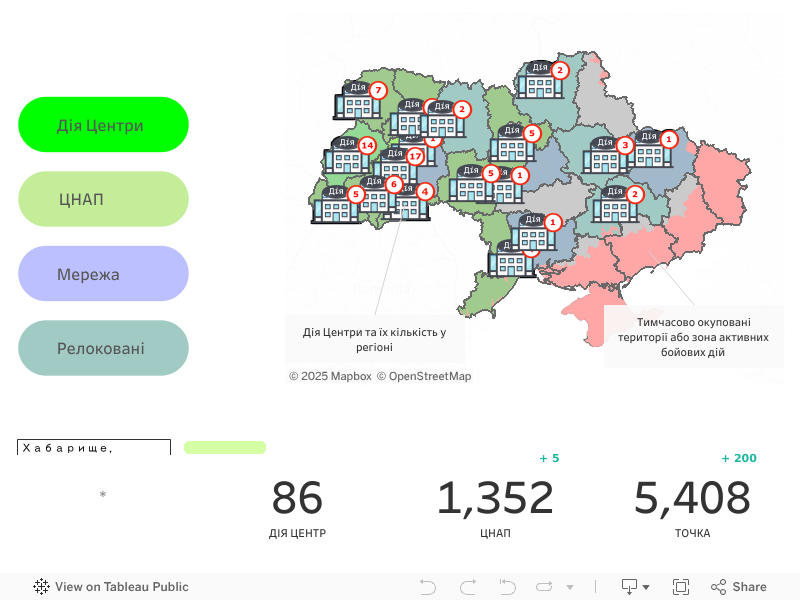Click the Undo arrow in the toolbar
800x600 pixels.
coord(428,587)
